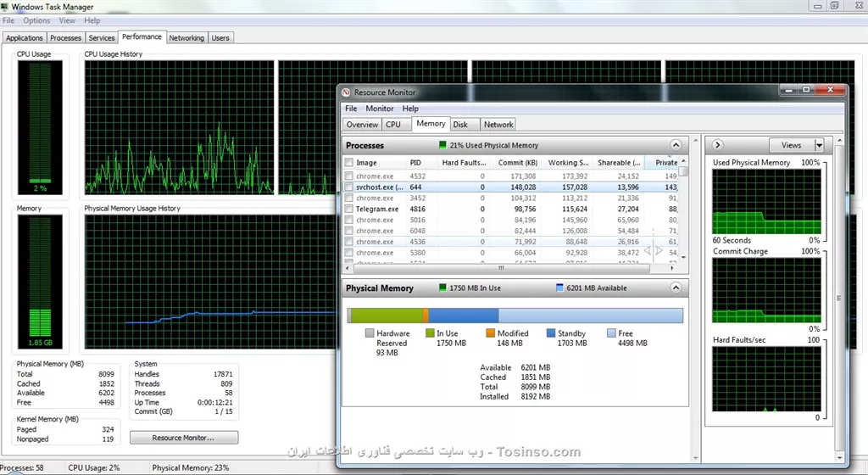
Task: Click Modified orange legend swatch
Action: [x=491, y=333]
